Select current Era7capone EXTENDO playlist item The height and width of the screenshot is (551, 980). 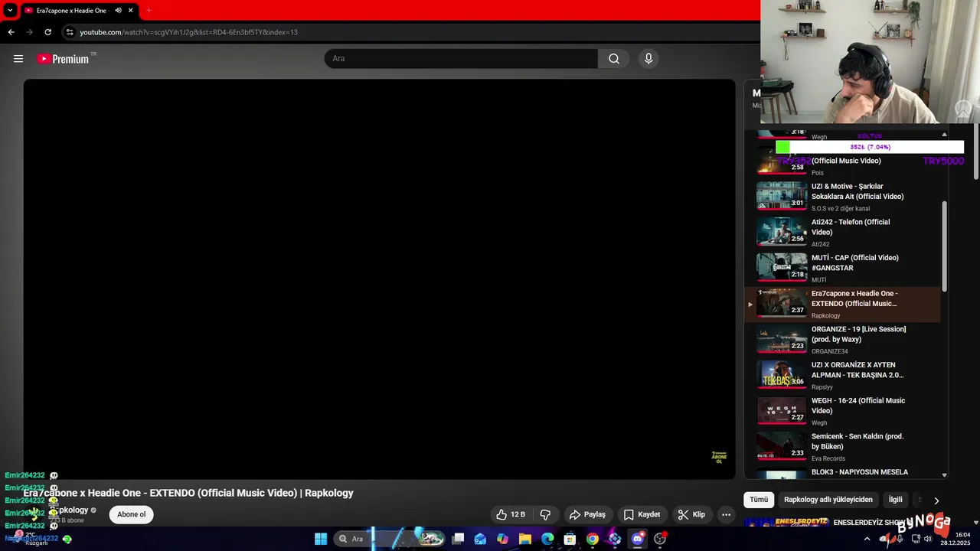pyautogui.click(x=842, y=304)
